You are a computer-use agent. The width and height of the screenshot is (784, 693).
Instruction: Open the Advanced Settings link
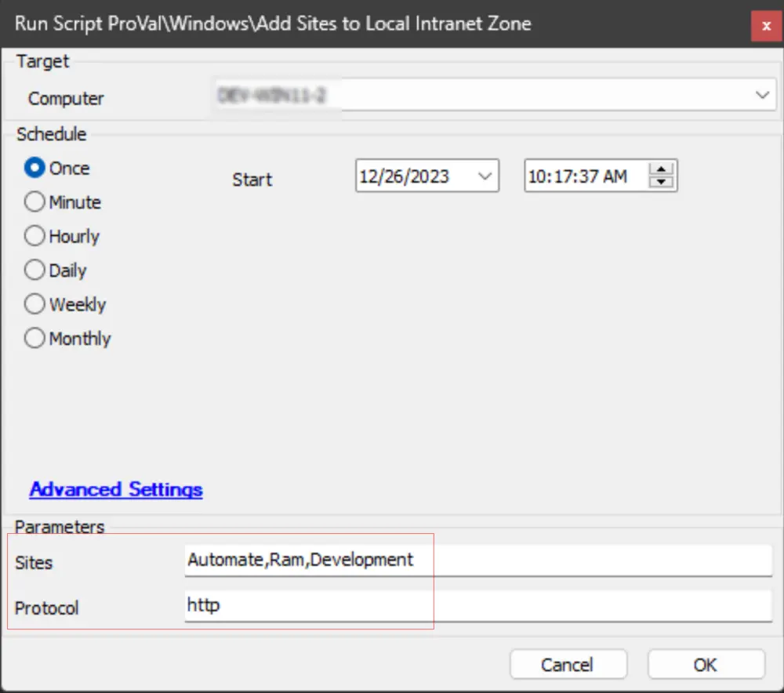tap(116, 489)
